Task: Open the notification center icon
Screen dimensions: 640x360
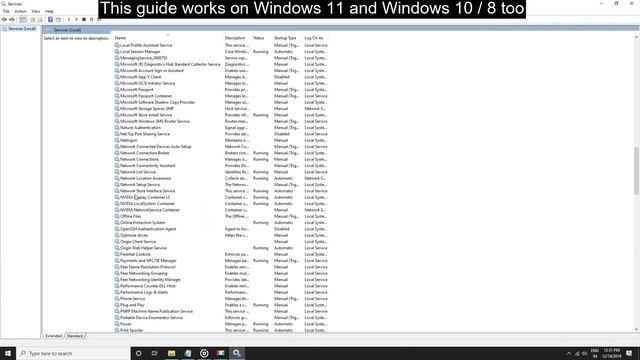Action: [x=629, y=353]
